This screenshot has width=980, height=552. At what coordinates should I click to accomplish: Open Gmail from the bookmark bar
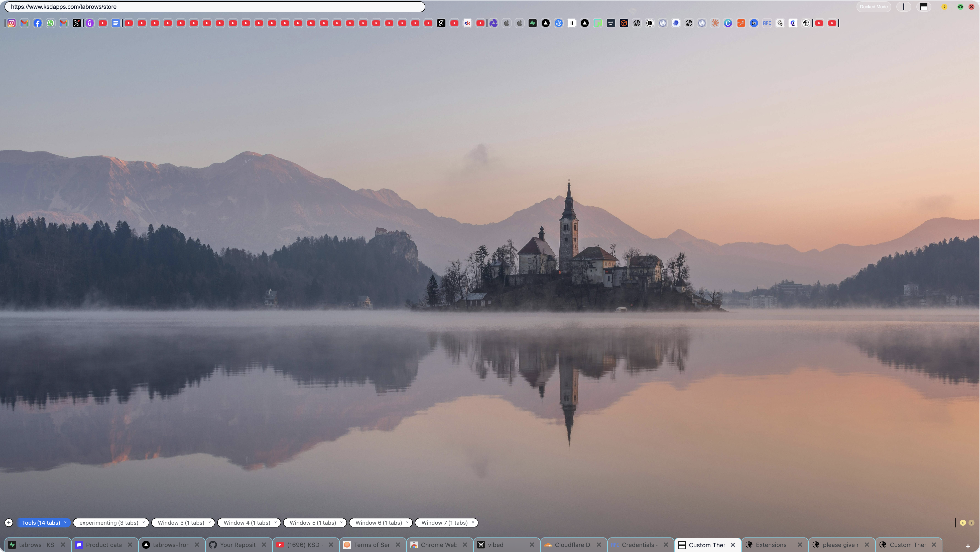point(25,23)
